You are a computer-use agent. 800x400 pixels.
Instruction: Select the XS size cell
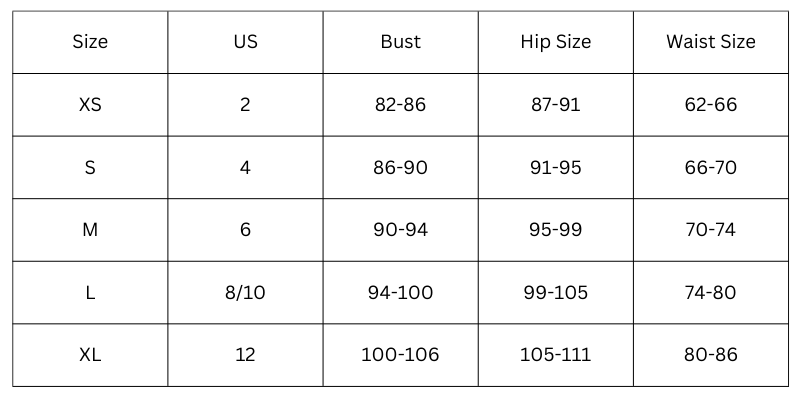(x=90, y=105)
